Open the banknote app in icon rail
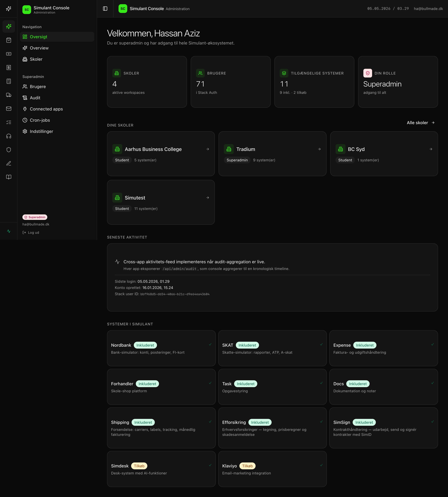 coord(9,54)
